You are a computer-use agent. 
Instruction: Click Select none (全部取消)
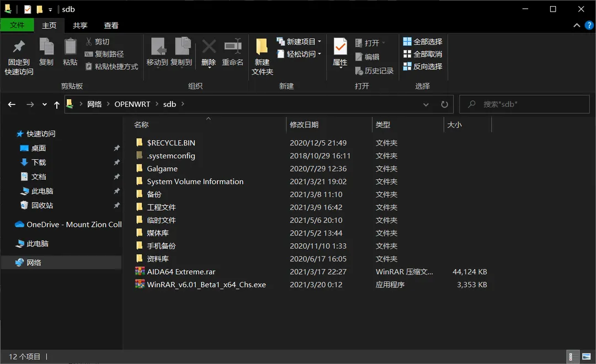click(423, 54)
